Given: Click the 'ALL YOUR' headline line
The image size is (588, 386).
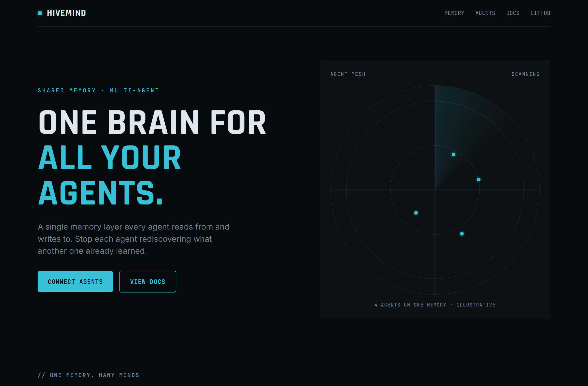Looking at the screenshot, I should coord(110,157).
